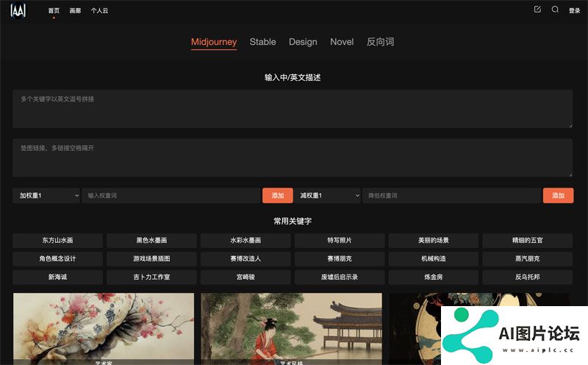Image resolution: width=588 pixels, height=365 pixels.
Task: Go to 首页 home menu item
Action: tap(54, 10)
